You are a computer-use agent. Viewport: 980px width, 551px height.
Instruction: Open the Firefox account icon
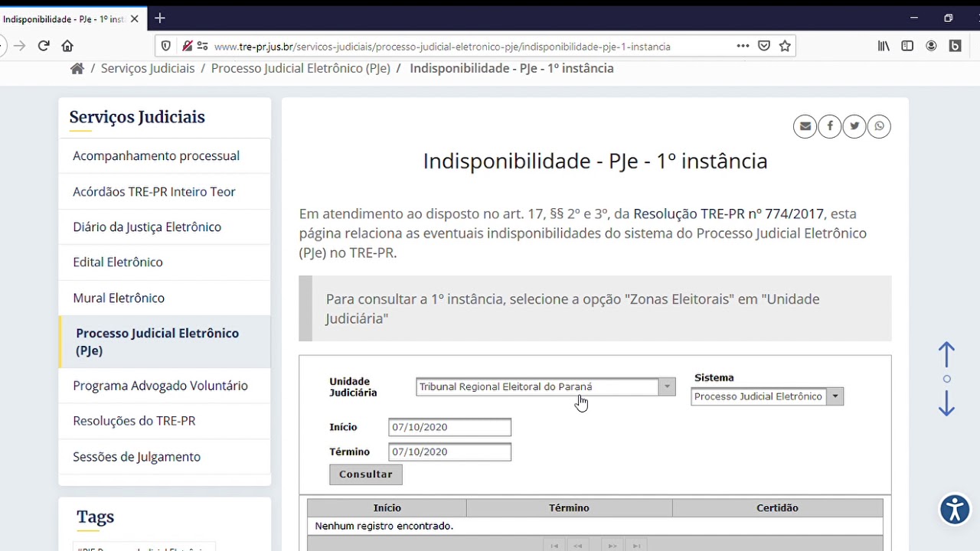(x=931, y=46)
